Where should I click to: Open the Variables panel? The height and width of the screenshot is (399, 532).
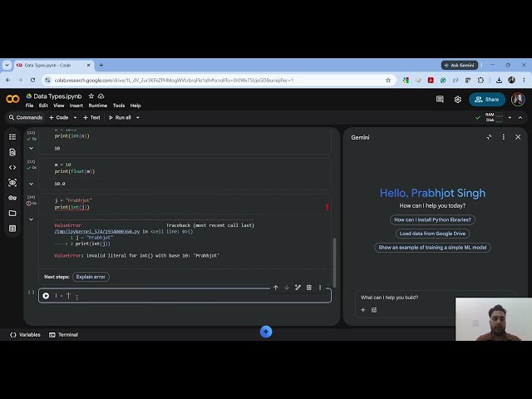tap(26, 334)
